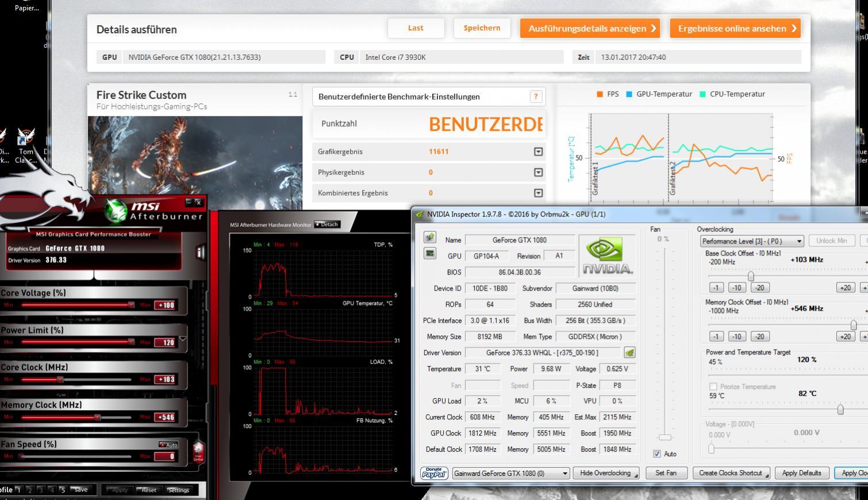Expand the Grafikergebnis score row
The width and height of the screenshot is (868, 500).
(x=538, y=151)
